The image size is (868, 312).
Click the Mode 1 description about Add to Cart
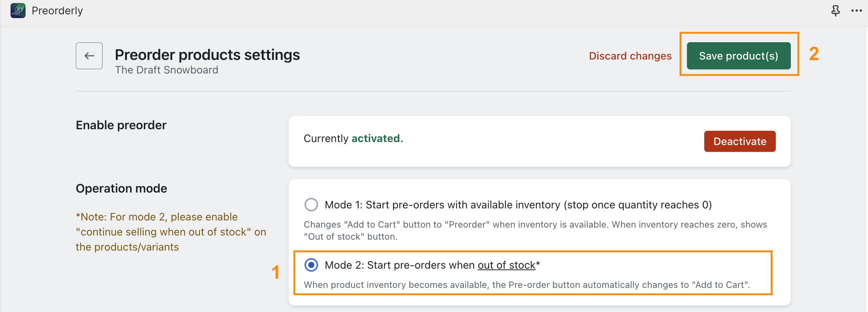(535, 230)
